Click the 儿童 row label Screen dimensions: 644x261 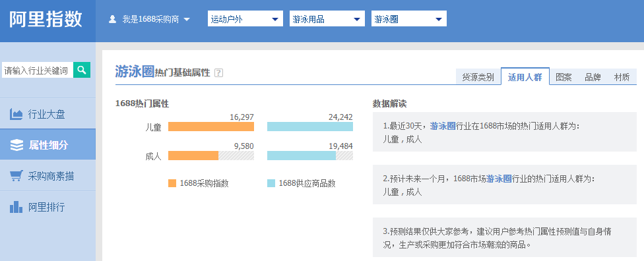click(x=153, y=127)
